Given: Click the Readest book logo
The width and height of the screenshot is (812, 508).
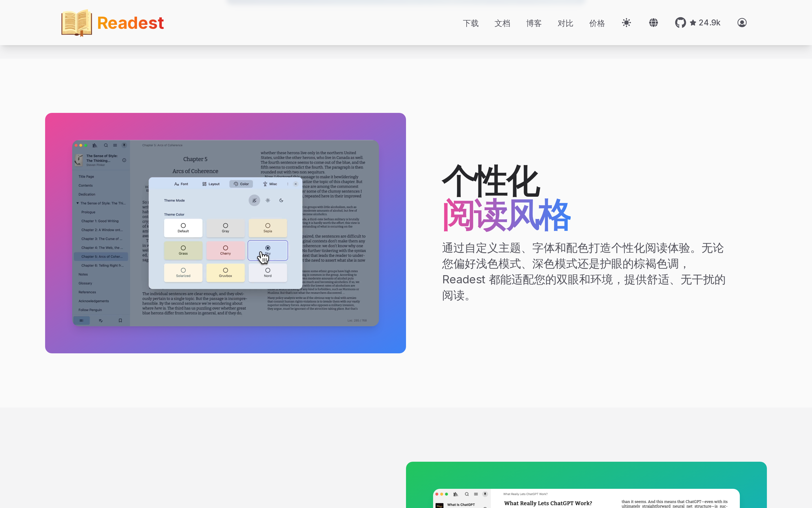Looking at the screenshot, I should tap(76, 23).
